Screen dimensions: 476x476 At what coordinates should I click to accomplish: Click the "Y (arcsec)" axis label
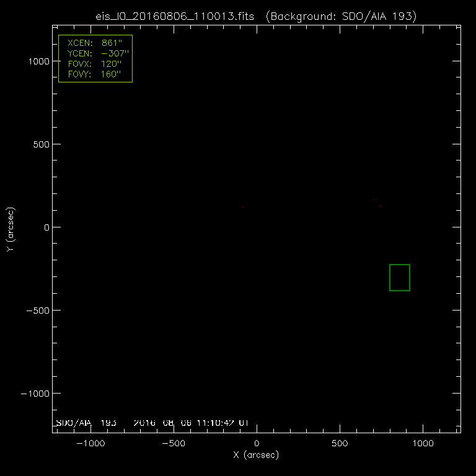pos(12,229)
